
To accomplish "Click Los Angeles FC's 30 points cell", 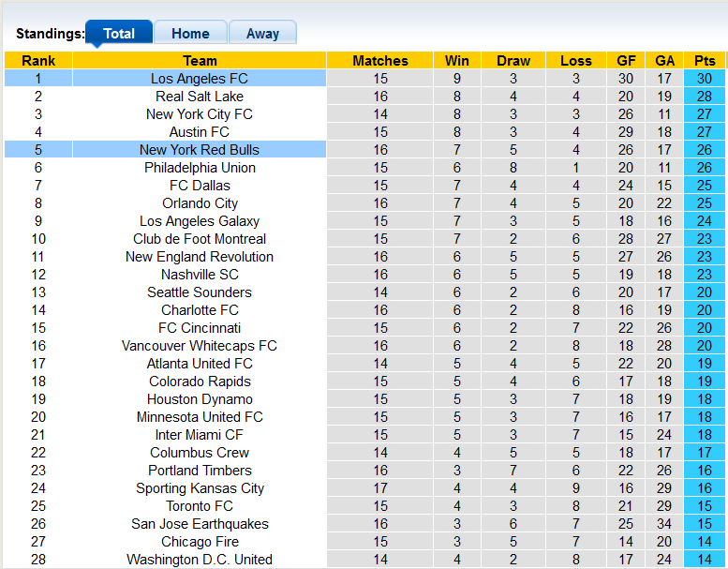I will (705, 79).
